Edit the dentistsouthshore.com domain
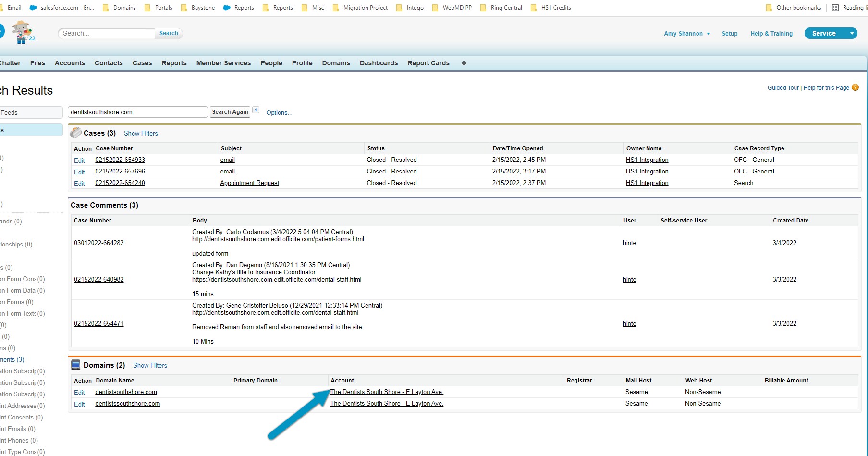Viewport: 868px width, 456px height. (x=79, y=393)
